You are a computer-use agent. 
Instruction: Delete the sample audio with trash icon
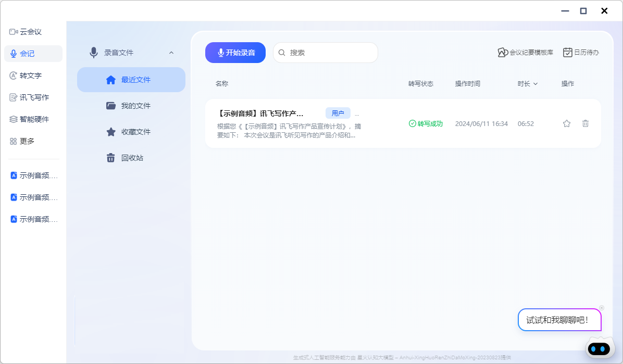585,123
